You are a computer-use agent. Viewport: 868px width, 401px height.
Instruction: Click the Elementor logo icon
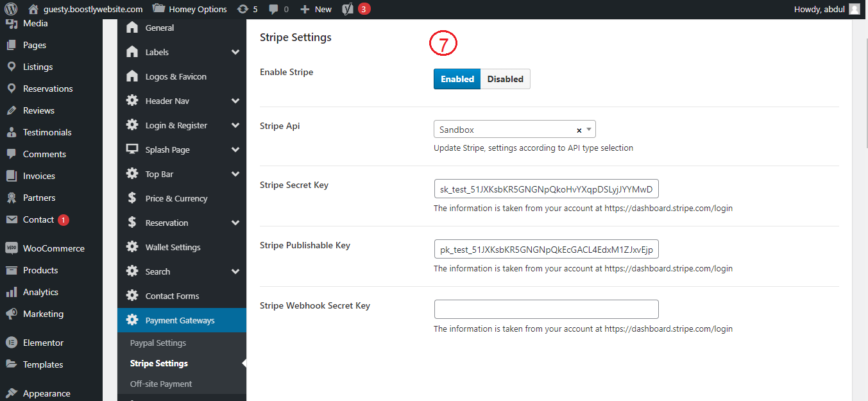(x=11, y=343)
